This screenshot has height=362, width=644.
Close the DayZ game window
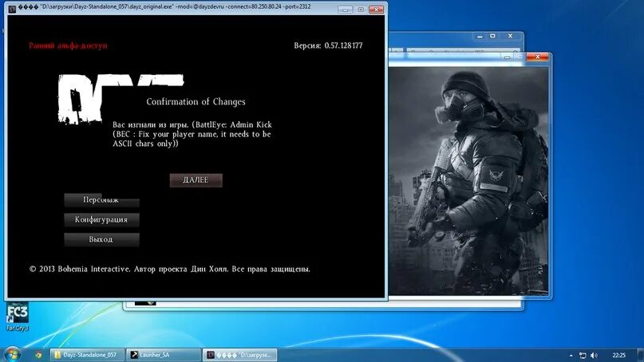(376, 10)
